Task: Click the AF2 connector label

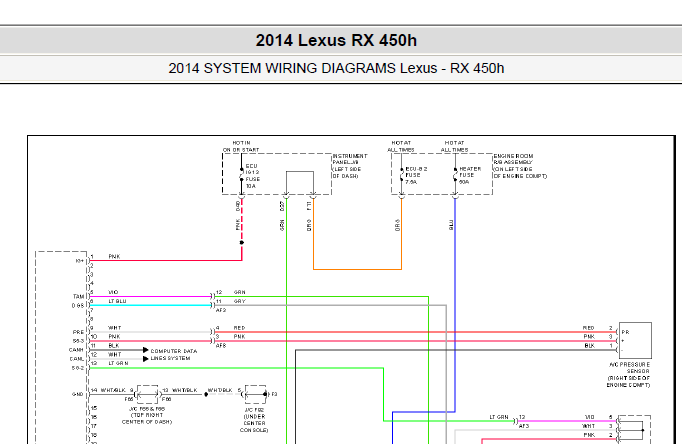Action: (x=221, y=310)
